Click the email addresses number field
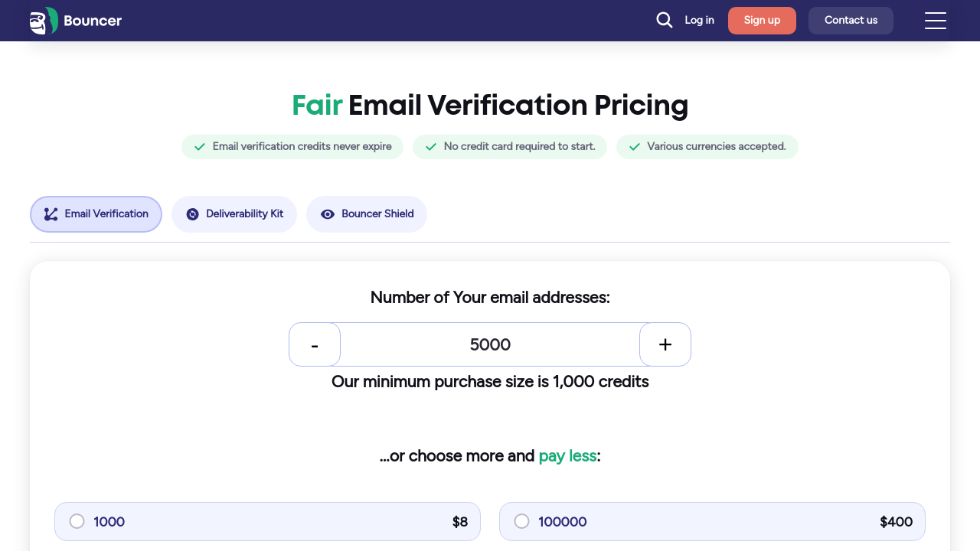 [x=490, y=344]
